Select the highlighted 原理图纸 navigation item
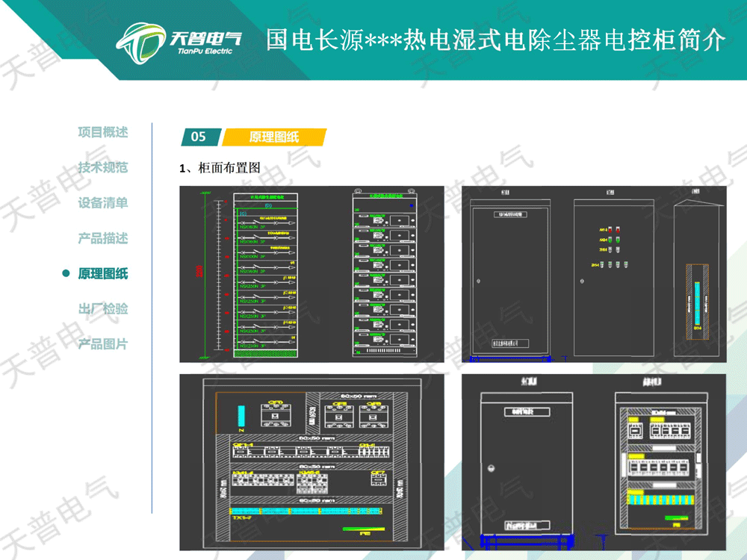This screenshot has width=747, height=560. 103,273
